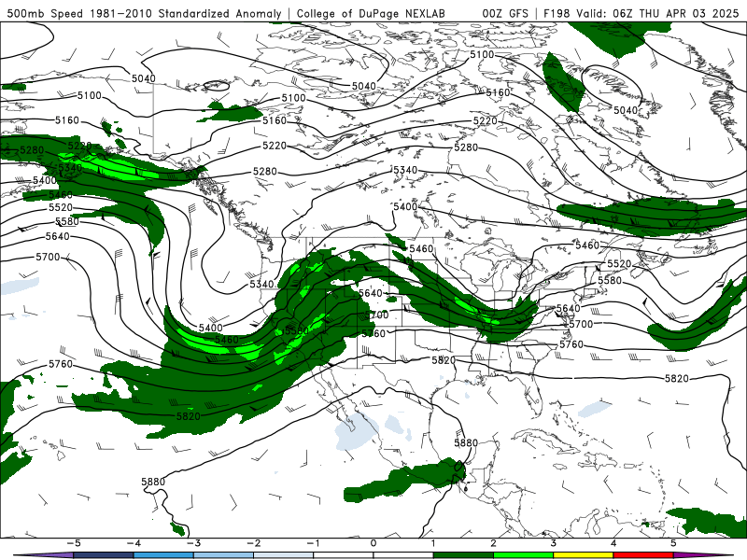Select the white -1 to 0 colorbar segment
This screenshot has width=747, height=560.
coord(344,555)
